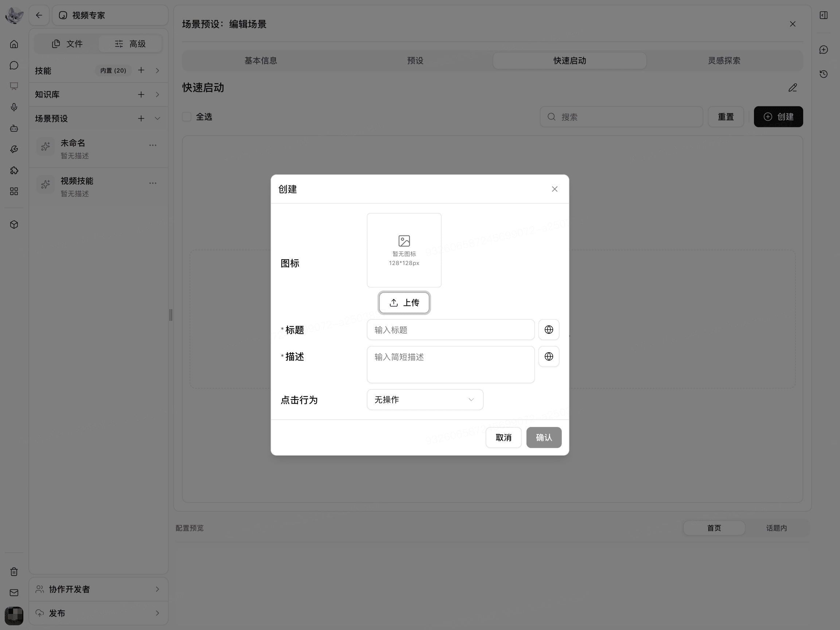Switch preview to 话题内
This screenshot has height=630, width=840.
[777, 528]
